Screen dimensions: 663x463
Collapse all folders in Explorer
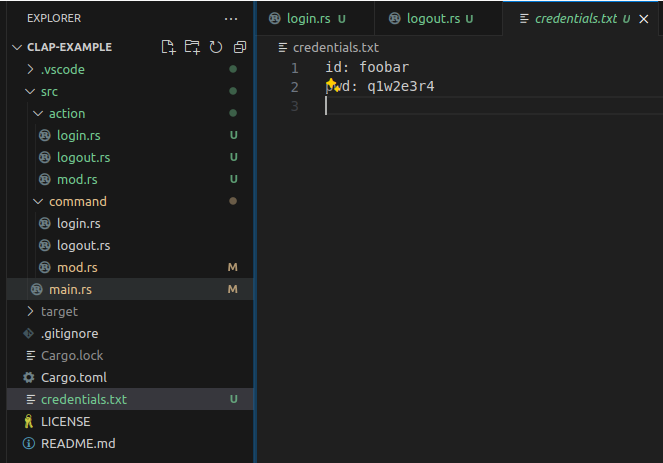pyautogui.click(x=239, y=47)
